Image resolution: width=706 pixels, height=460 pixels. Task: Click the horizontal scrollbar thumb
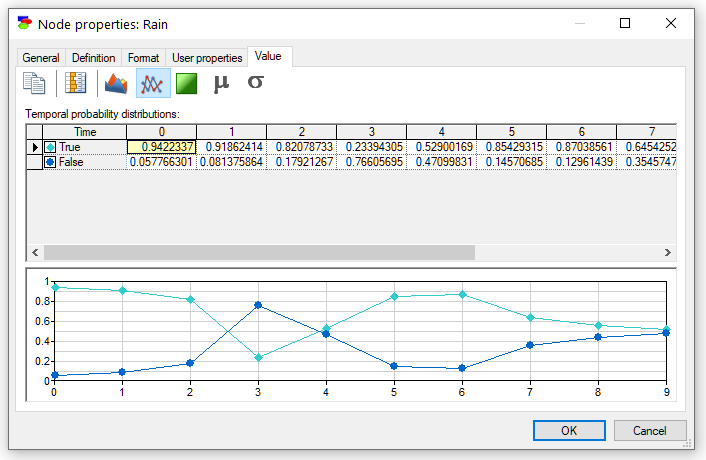[259, 253]
